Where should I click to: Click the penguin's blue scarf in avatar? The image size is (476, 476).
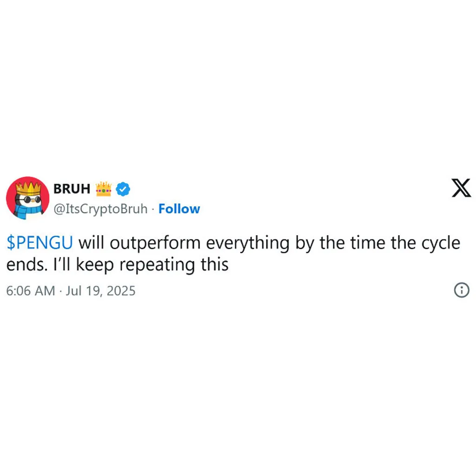28,211
